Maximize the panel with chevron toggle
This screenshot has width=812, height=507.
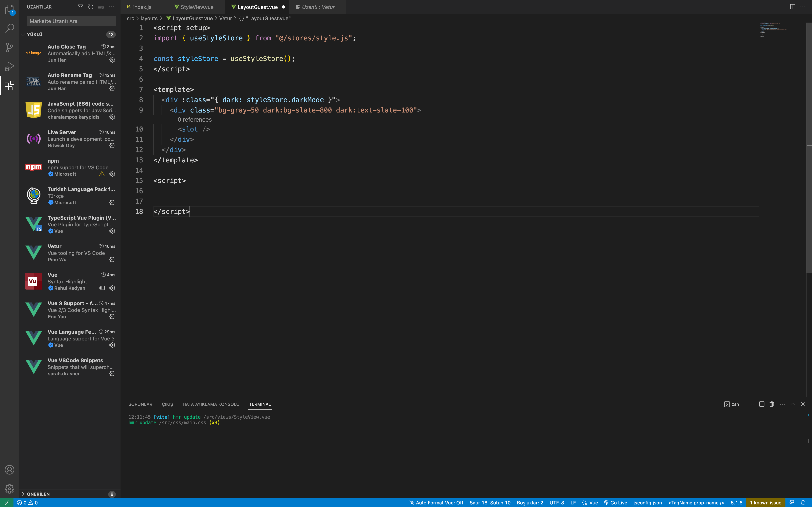pos(792,404)
